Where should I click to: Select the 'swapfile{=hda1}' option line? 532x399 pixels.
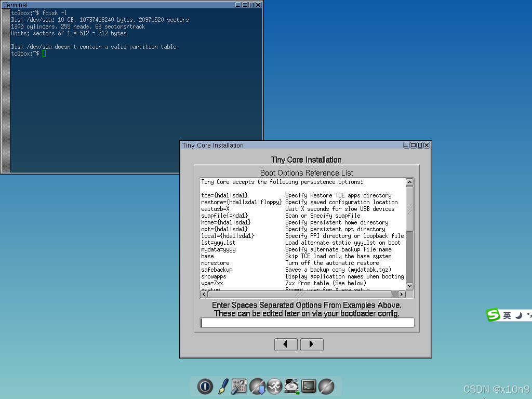click(x=224, y=216)
